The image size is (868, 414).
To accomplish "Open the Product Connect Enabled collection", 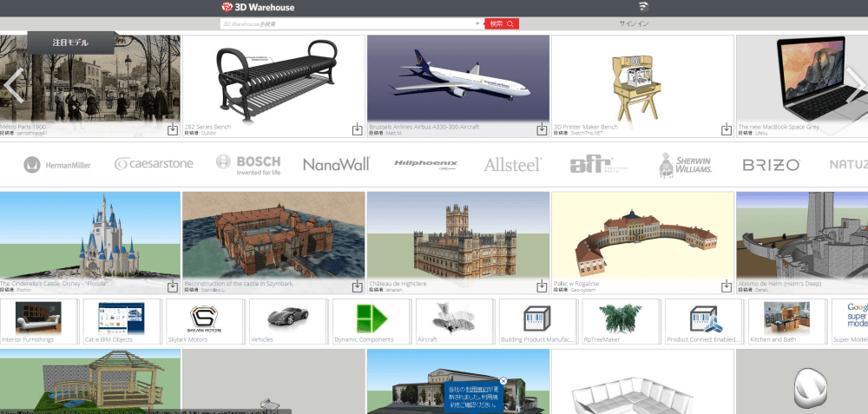I will (x=704, y=322).
